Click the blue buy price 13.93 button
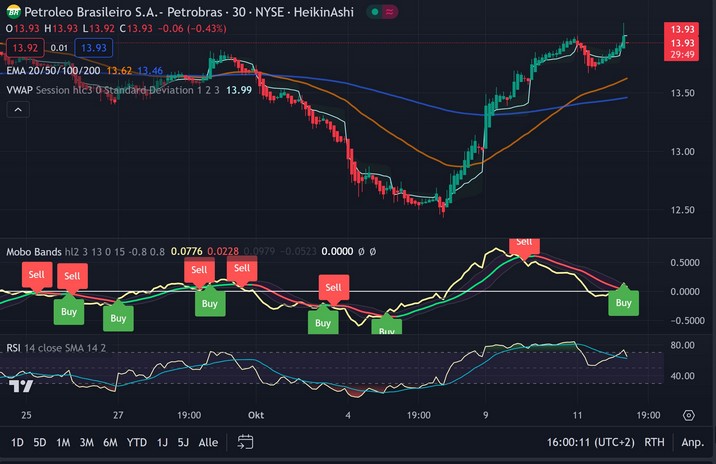 pyautogui.click(x=94, y=47)
